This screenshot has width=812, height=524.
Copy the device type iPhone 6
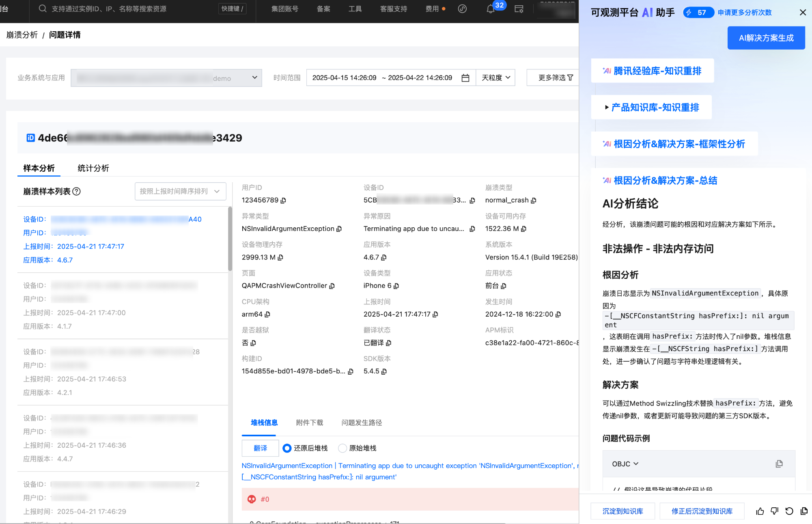click(x=396, y=286)
